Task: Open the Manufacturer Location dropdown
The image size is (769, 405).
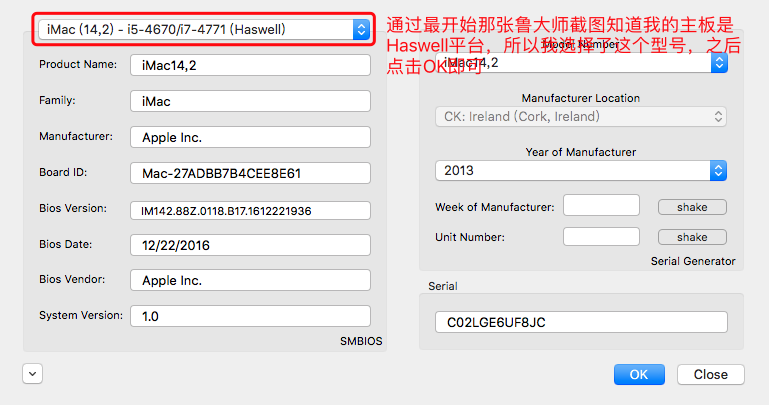Action: pyautogui.click(x=581, y=117)
